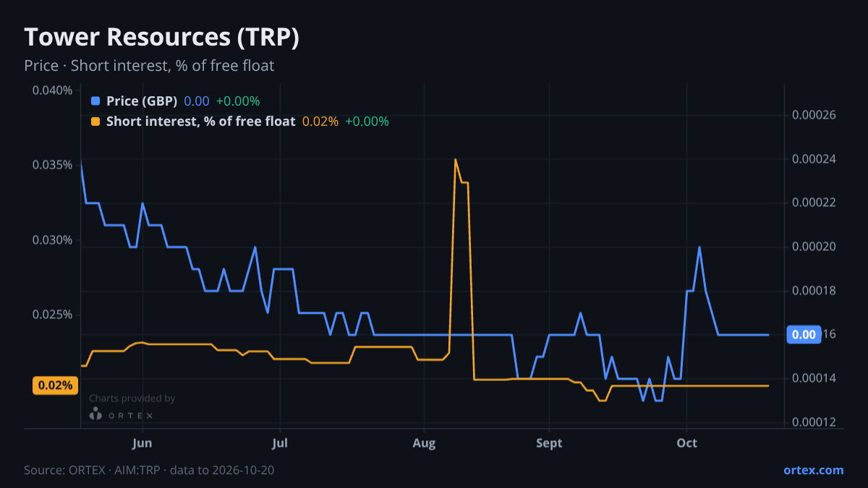Click the 'Price · Short interest' subtitle
The image size is (868, 488).
click(149, 66)
